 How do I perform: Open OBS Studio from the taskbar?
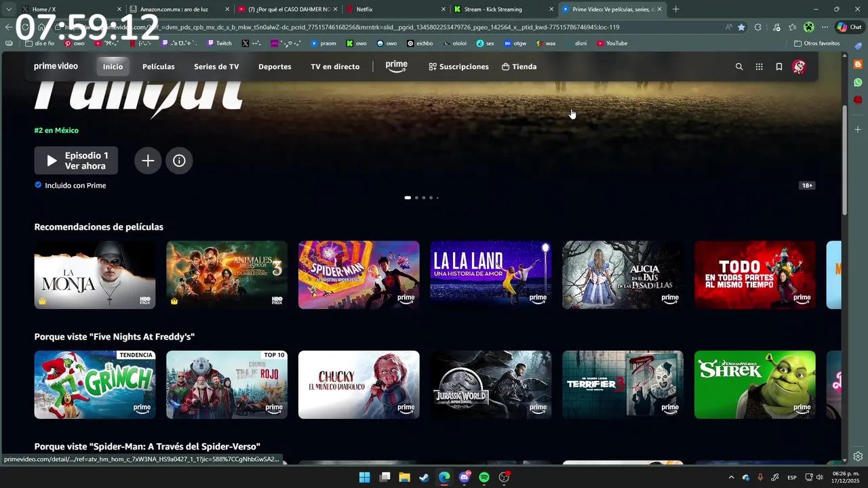click(x=504, y=477)
